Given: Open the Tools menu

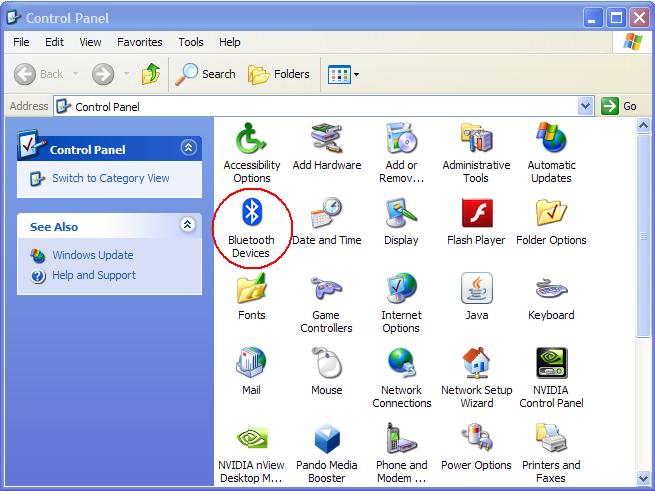Looking at the screenshot, I should click(191, 42).
